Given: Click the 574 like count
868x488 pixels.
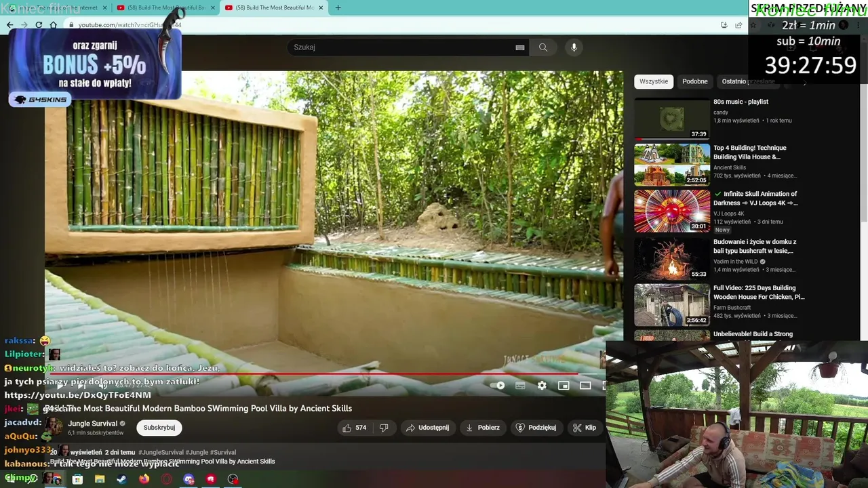Looking at the screenshot, I should click(361, 428).
